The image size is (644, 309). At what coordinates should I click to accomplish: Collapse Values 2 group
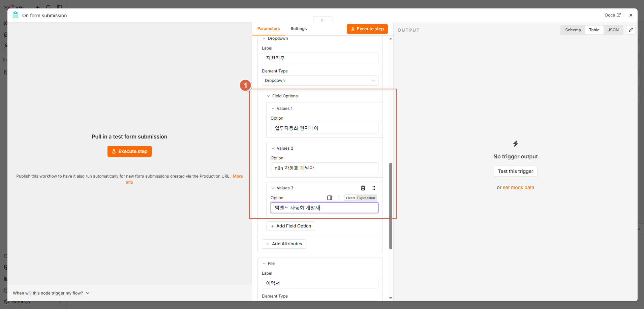[273, 148]
